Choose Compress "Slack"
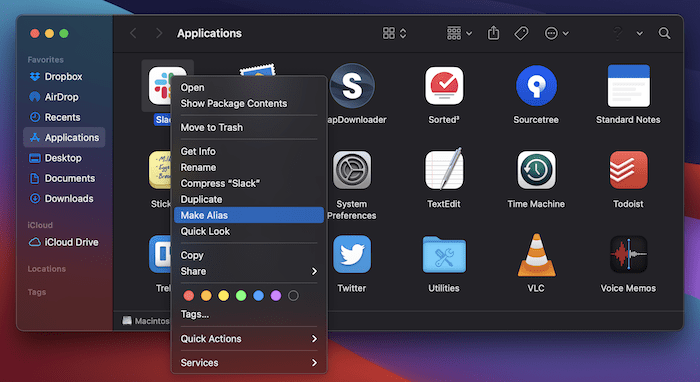Viewport: 700px width, 382px height. point(249,183)
